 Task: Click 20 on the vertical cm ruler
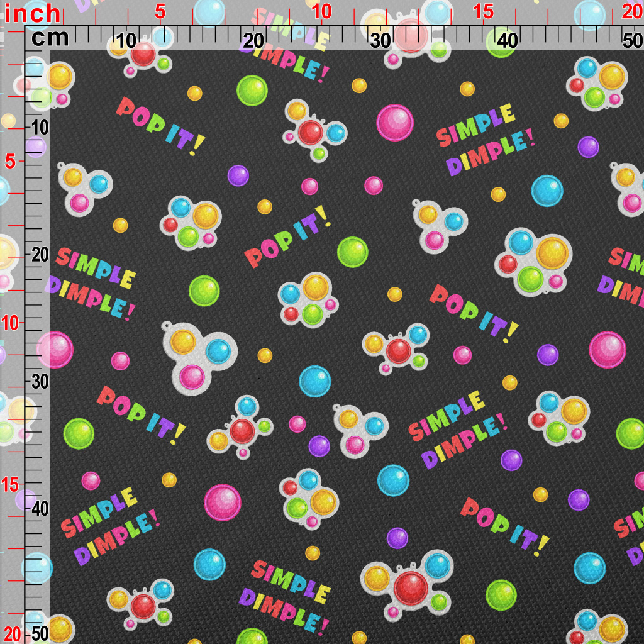pos(40,255)
